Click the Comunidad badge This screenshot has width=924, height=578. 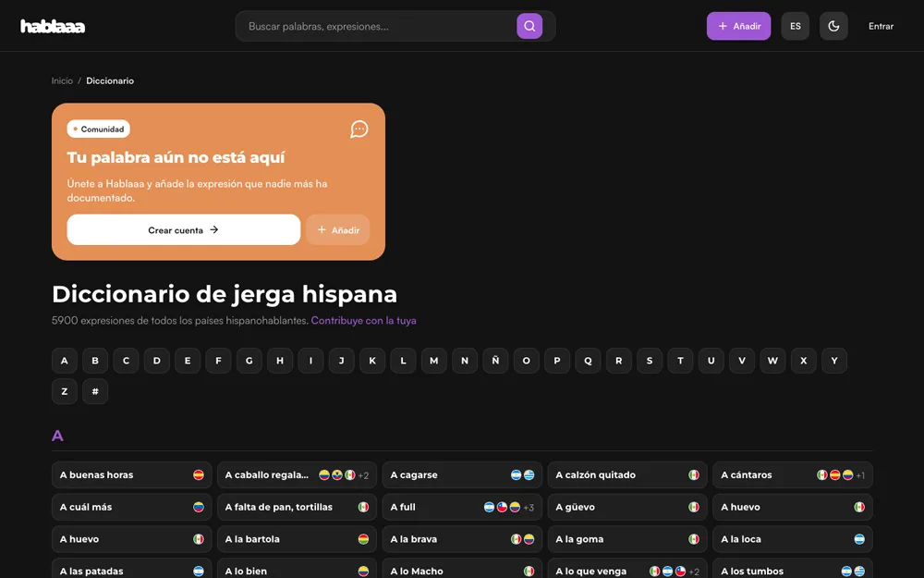click(x=99, y=129)
